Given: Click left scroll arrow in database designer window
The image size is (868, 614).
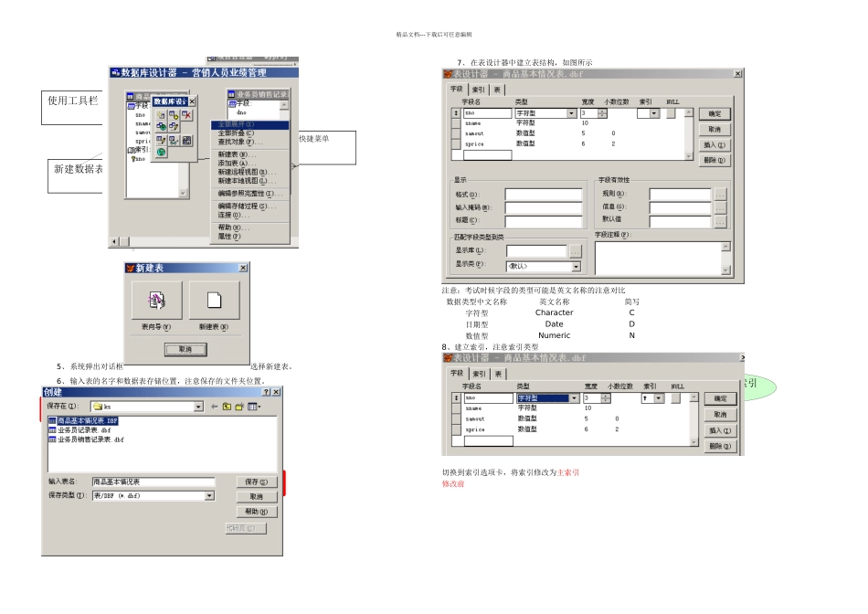Looking at the screenshot, I should (x=114, y=241).
